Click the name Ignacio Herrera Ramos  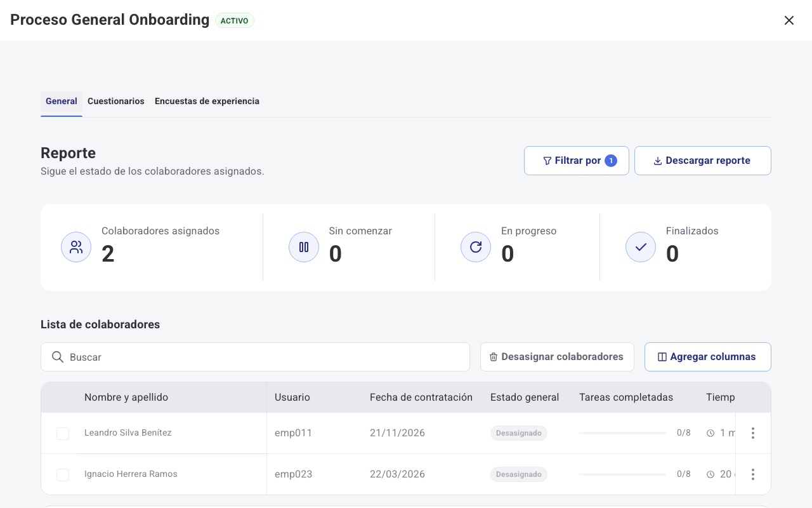coord(131,474)
